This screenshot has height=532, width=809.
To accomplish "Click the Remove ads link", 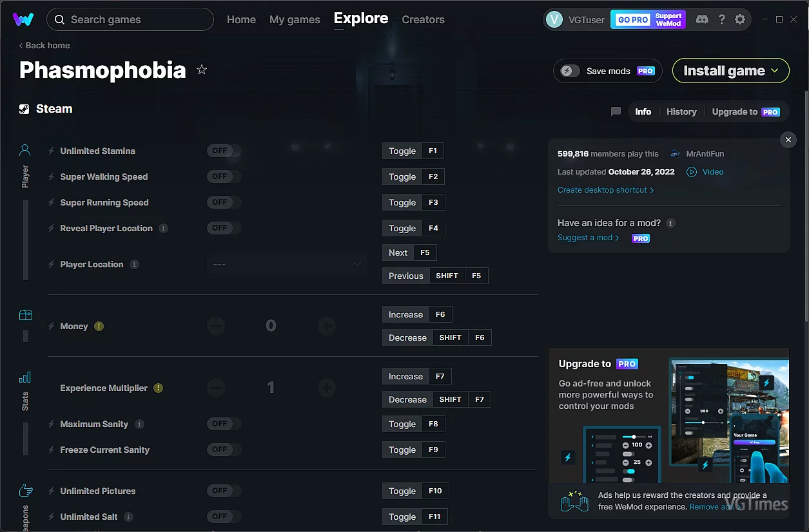I will (x=715, y=507).
